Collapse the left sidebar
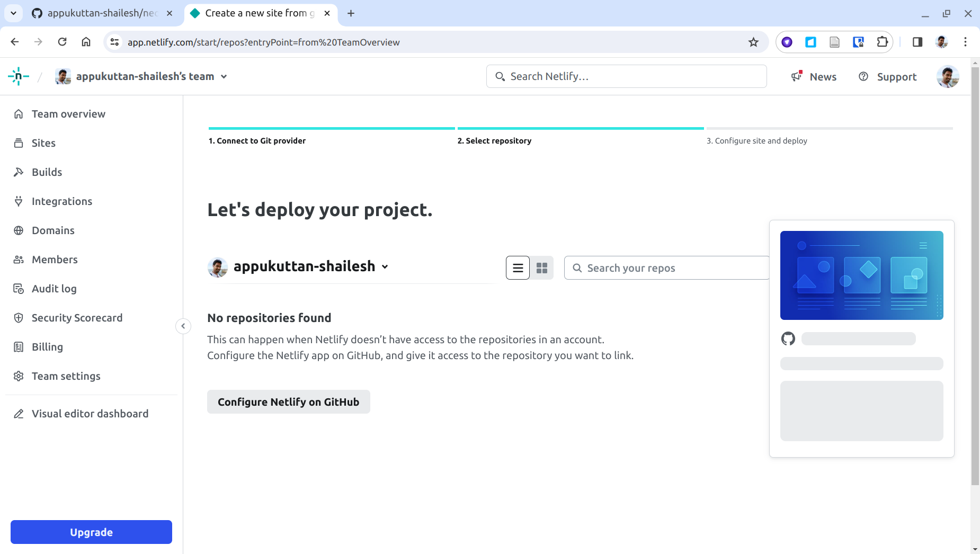 [x=183, y=326]
